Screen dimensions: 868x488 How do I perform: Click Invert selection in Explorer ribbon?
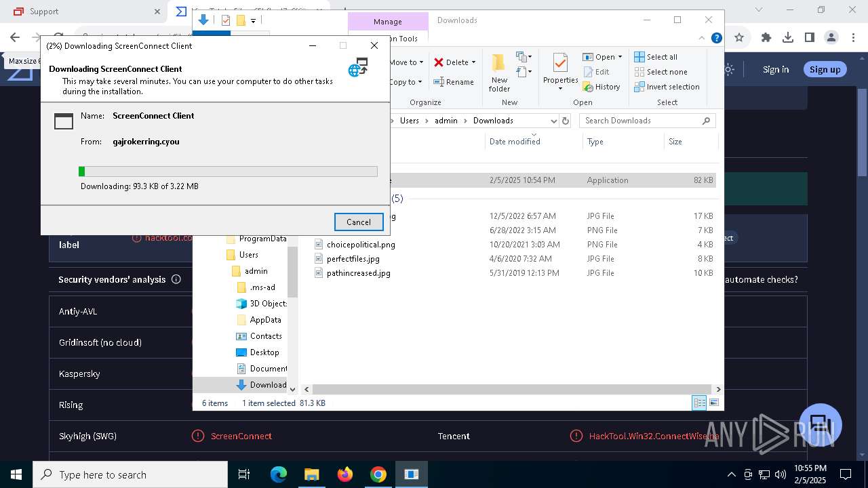point(667,87)
